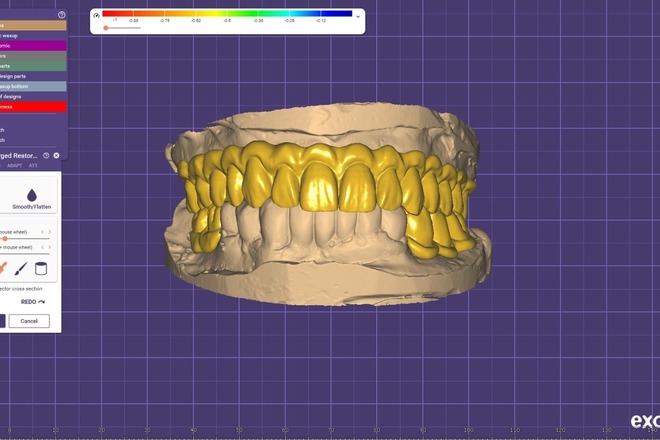Toggle the 'waxup' layer row below tan
This screenshot has height=440, width=660.
tap(33, 35)
